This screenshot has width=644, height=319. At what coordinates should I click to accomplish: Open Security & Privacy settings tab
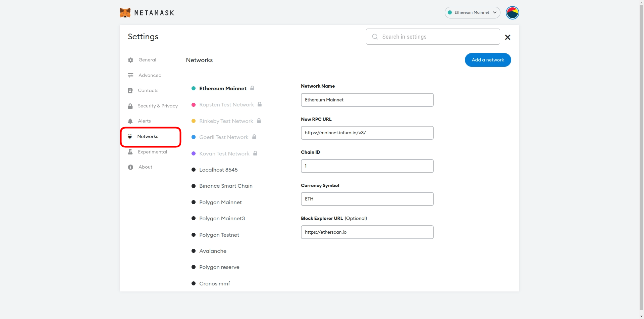pos(158,106)
